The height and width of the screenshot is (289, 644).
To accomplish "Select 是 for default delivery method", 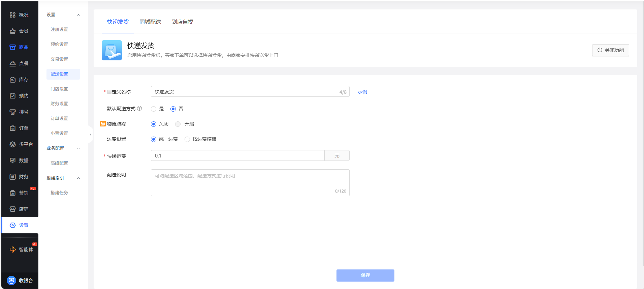I will click(154, 109).
